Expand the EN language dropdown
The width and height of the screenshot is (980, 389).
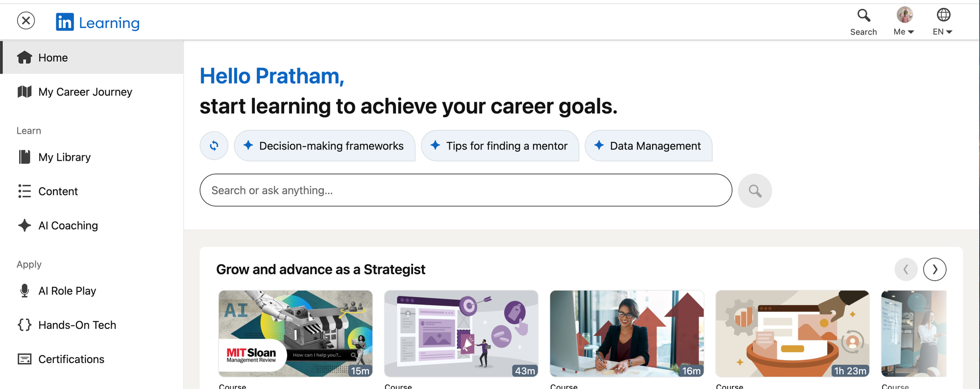click(942, 32)
